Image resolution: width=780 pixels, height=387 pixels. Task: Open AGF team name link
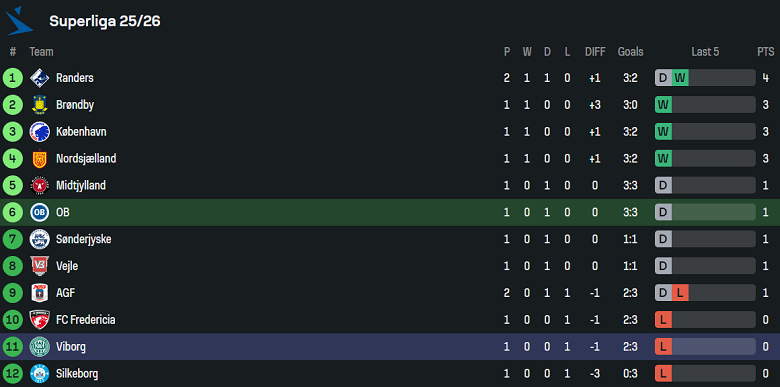[x=66, y=293]
